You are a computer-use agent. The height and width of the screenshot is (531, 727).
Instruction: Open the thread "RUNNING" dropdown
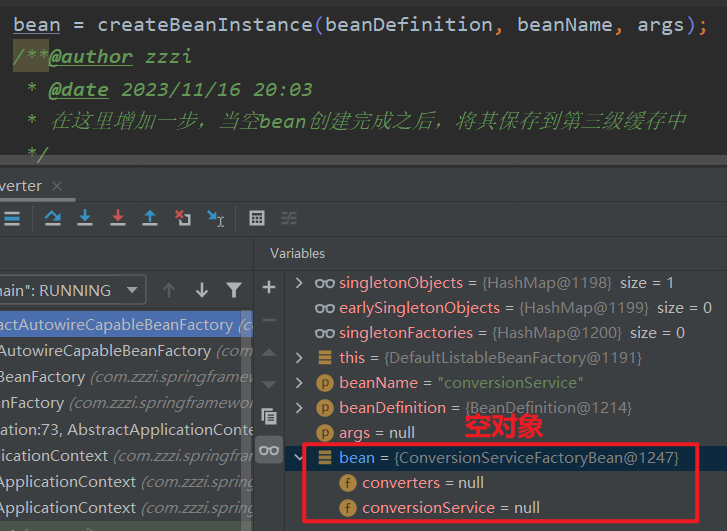[131, 290]
